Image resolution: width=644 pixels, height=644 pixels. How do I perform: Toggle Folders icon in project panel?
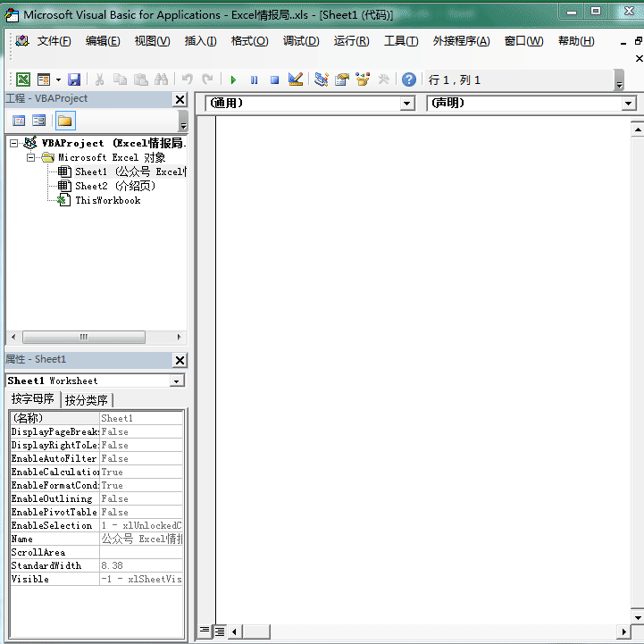65,121
